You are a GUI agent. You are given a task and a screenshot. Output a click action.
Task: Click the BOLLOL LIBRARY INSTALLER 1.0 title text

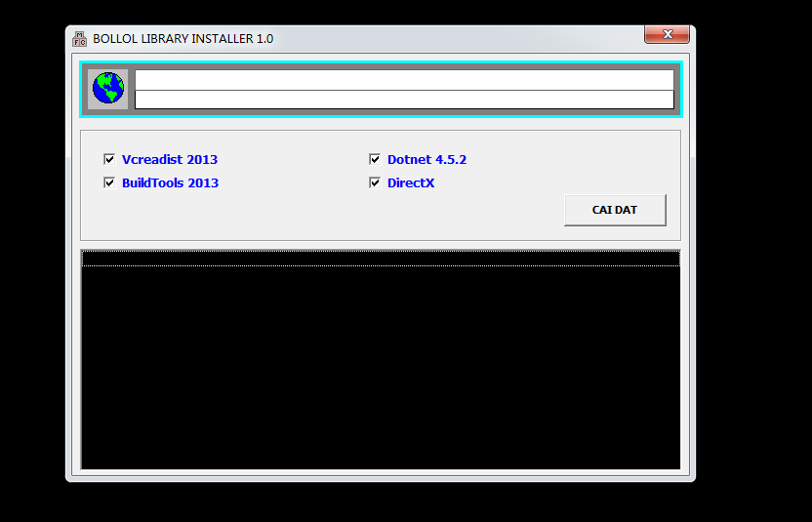pyautogui.click(x=183, y=39)
